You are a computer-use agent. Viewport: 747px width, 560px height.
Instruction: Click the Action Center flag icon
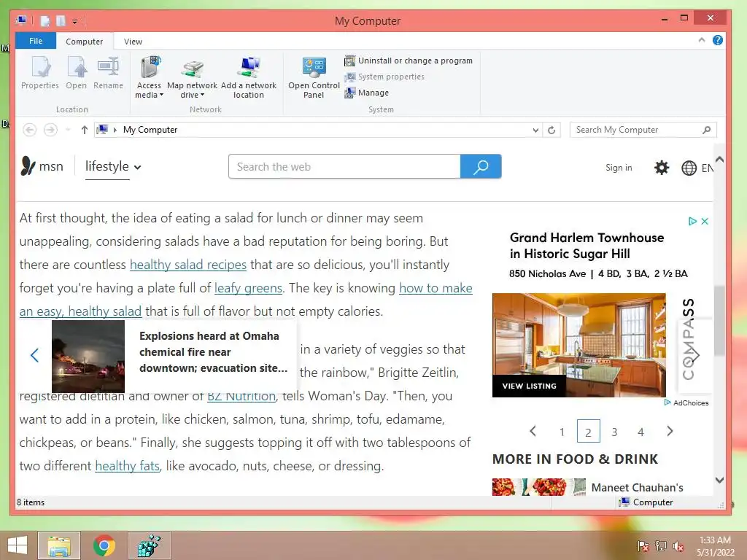pos(643,546)
